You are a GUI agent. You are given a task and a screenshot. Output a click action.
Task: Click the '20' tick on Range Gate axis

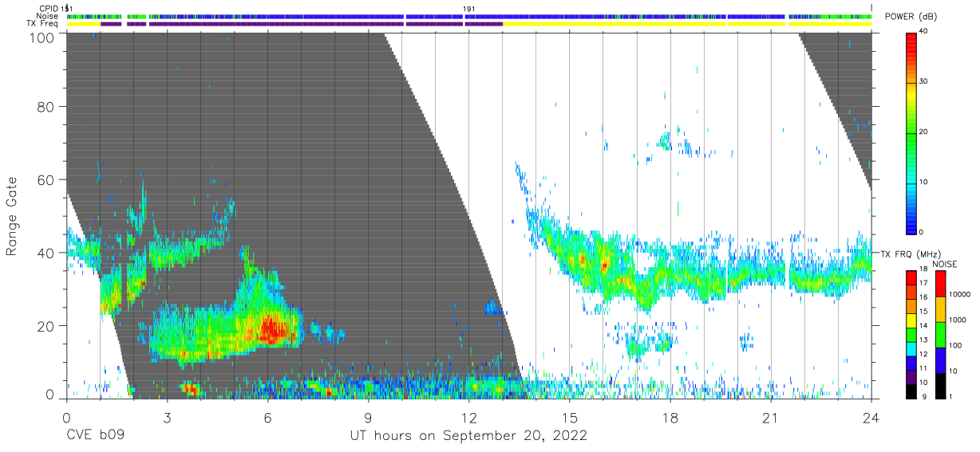click(45, 327)
